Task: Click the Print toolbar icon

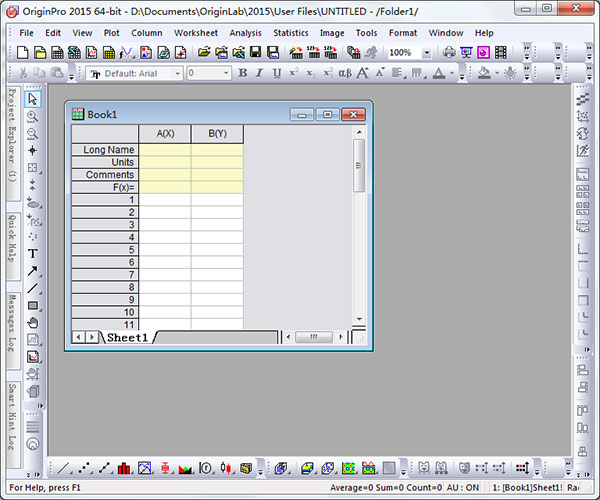Action: click(x=449, y=52)
